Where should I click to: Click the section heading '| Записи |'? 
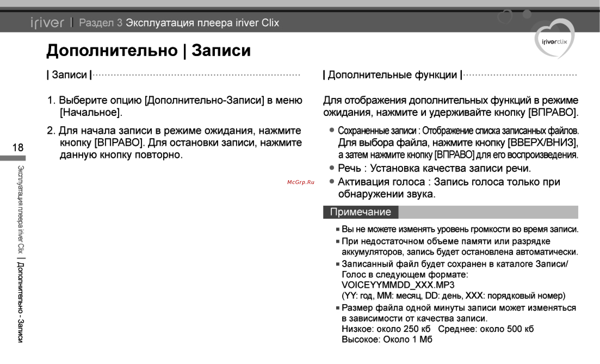(69, 75)
